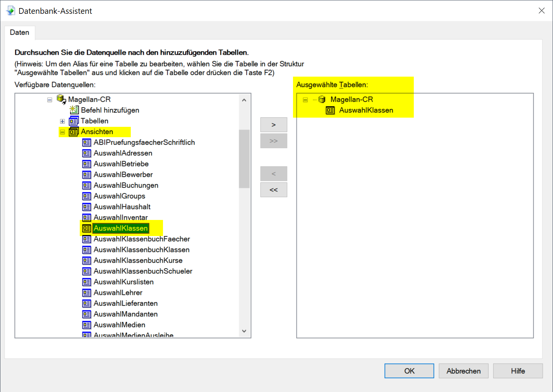Click the view icon beside AuswahlKlassenbuchFaecher
Viewport: 553px width, 392px height.
click(87, 239)
